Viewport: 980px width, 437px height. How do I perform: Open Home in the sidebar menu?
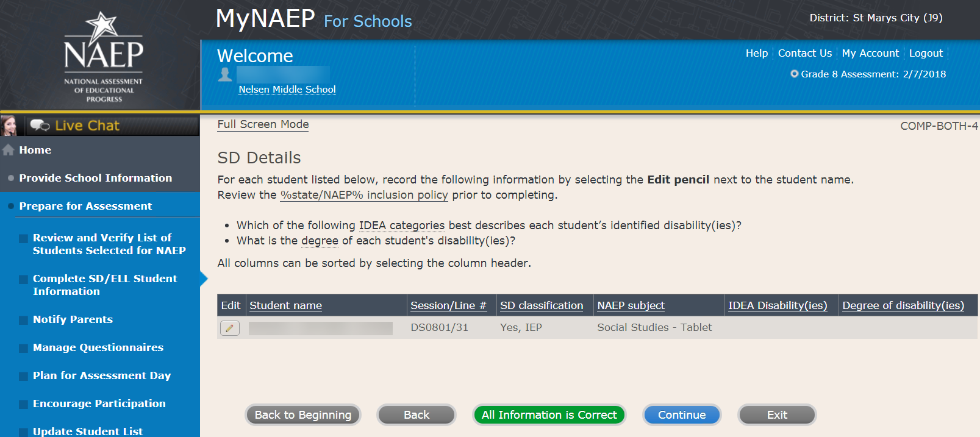[x=35, y=150]
